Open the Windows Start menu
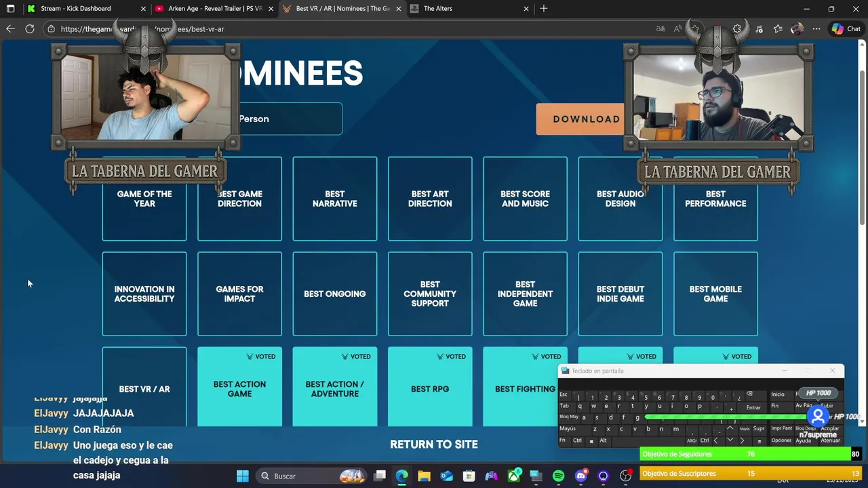 click(x=242, y=476)
